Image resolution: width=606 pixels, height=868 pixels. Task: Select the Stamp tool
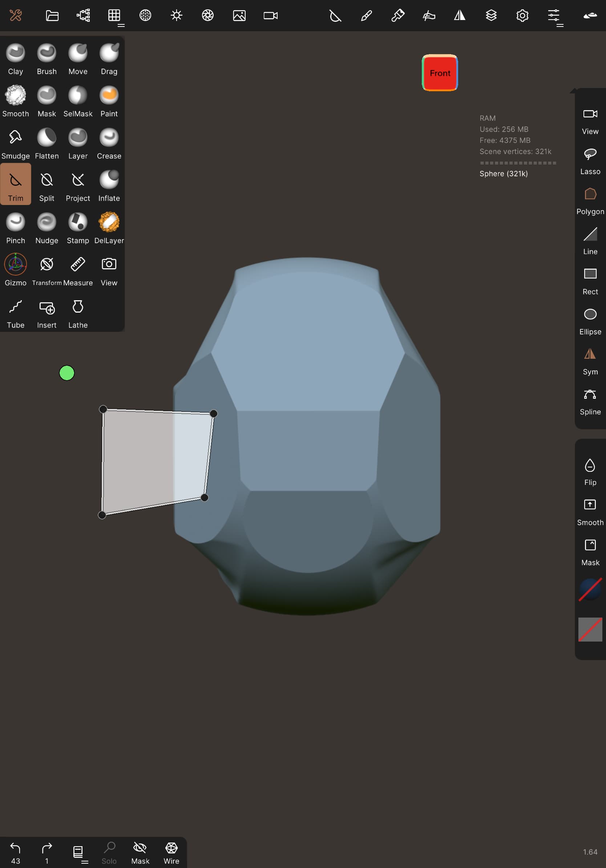coord(78,228)
